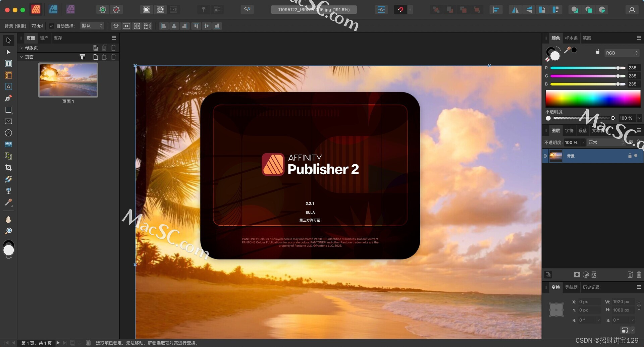Add mask layer icon in Layers panel

pyautogui.click(x=577, y=275)
